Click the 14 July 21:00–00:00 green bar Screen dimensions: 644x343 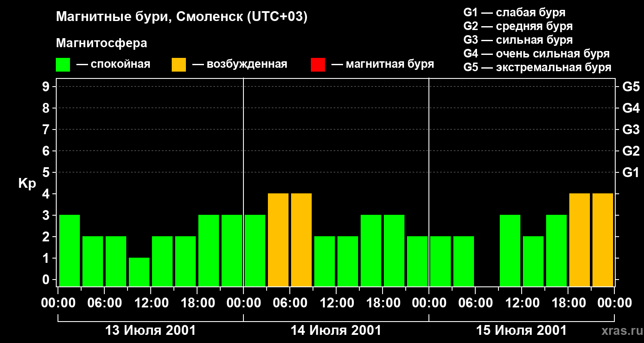[x=417, y=261]
